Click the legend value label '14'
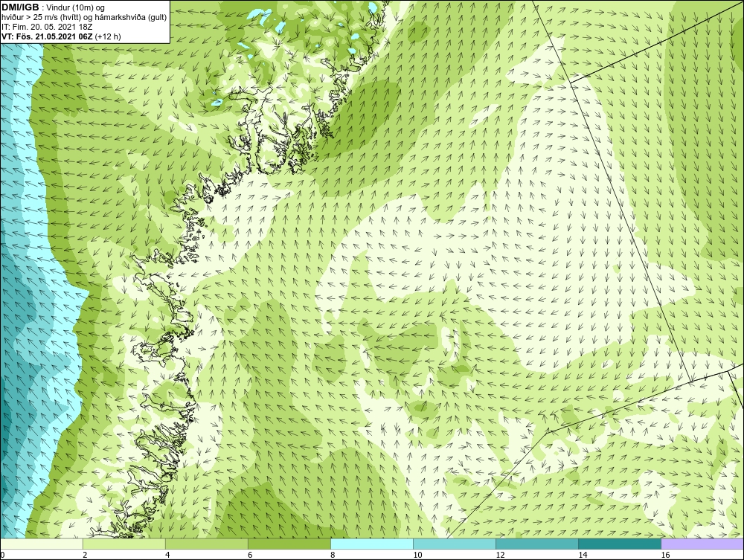This screenshot has height=560, width=744. (x=583, y=556)
